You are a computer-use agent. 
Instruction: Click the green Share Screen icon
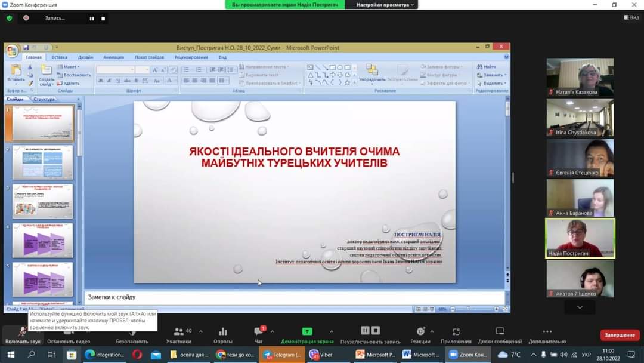click(x=307, y=332)
